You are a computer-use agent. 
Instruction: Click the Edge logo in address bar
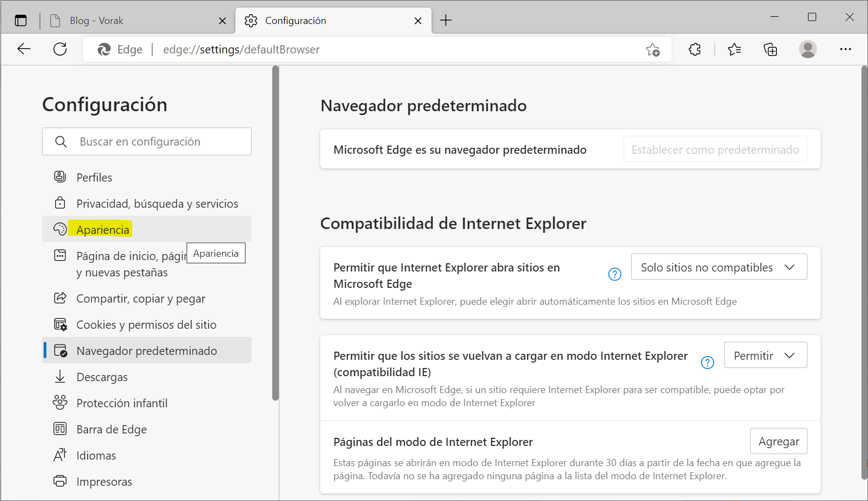coord(104,50)
